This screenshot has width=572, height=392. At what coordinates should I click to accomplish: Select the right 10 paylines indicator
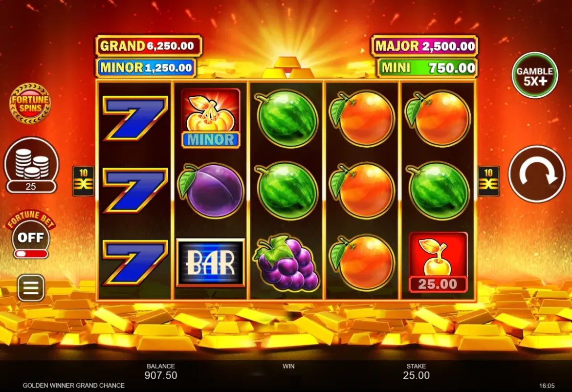[488, 181]
